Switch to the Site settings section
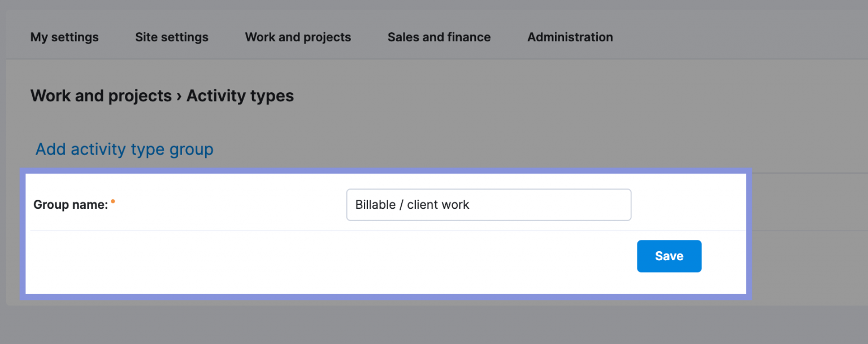 (171, 37)
